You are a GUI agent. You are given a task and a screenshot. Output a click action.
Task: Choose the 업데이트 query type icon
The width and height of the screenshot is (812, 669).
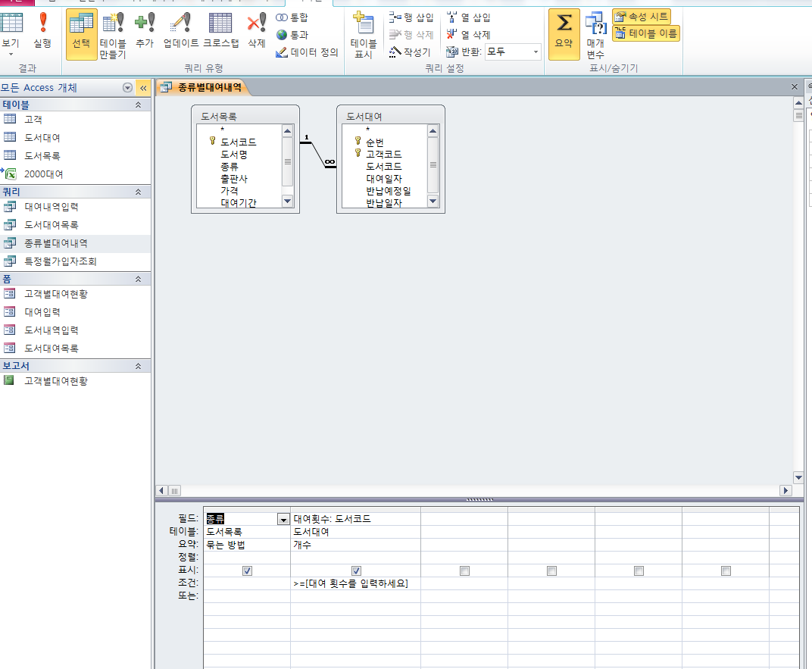(181, 32)
